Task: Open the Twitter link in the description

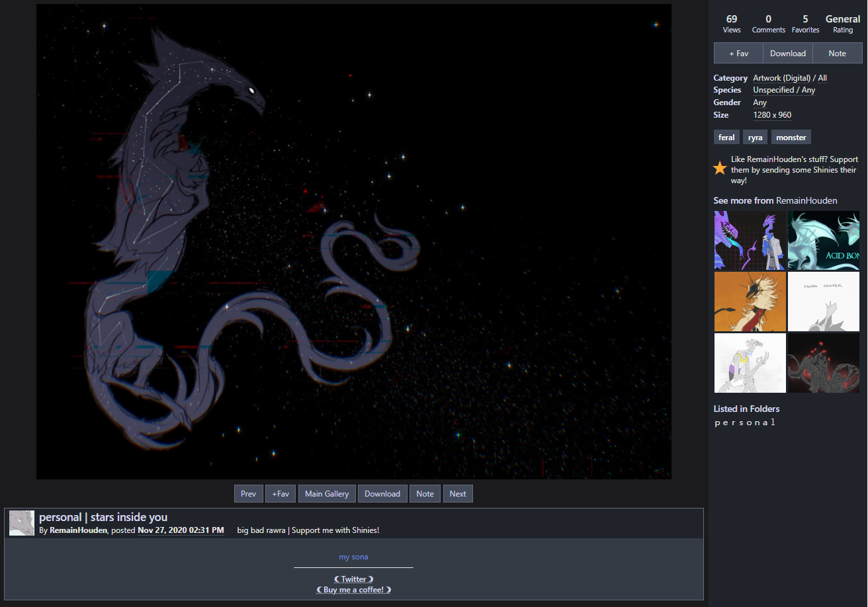Action: click(353, 579)
